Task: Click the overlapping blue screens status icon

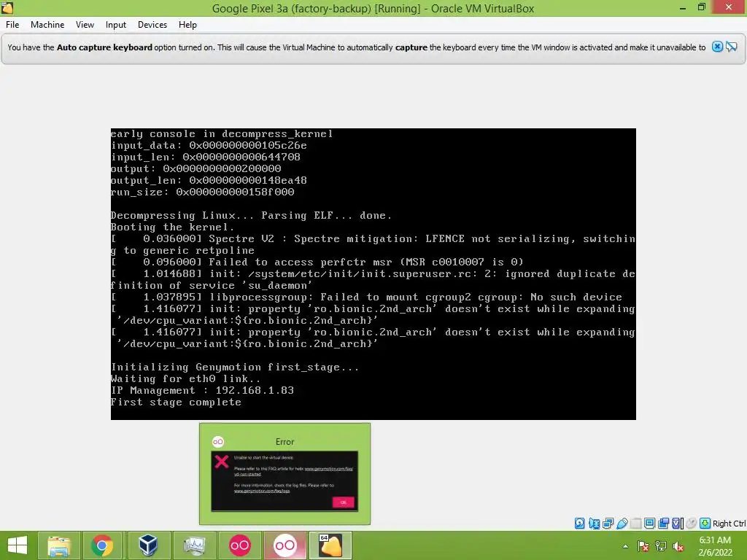Action: pos(663,524)
